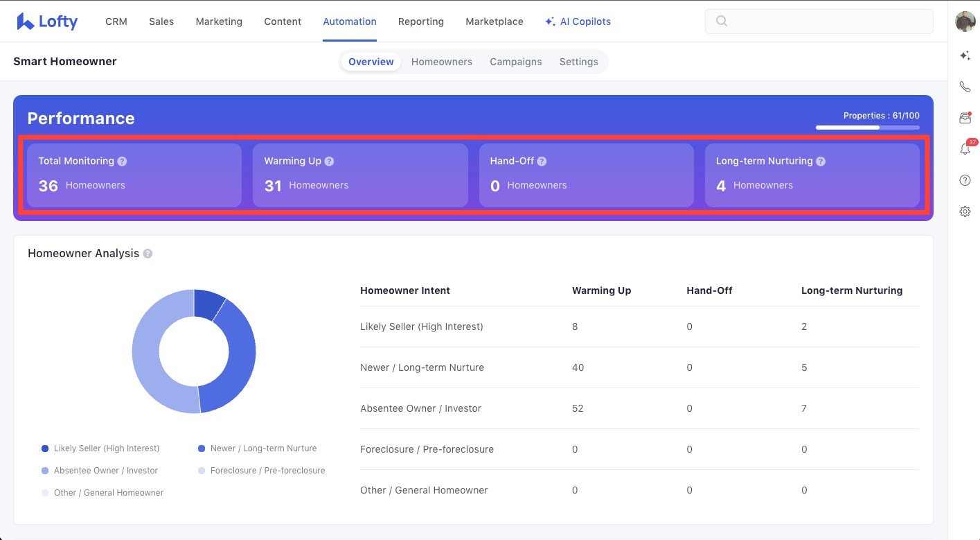Image resolution: width=980 pixels, height=540 pixels.
Task: Toggle Newer / Long-term Nurture legend entry
Action: click(x=257, y=448)
